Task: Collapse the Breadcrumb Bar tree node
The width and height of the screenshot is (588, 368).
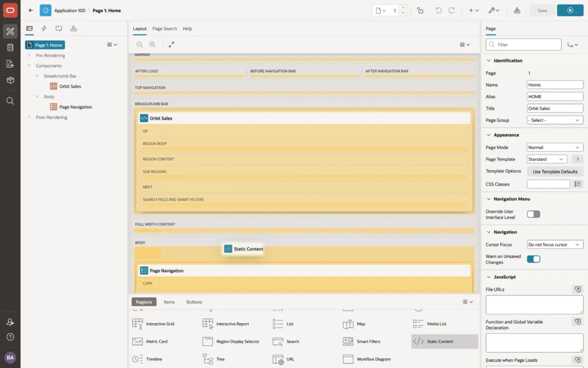Action: click(37, 76)
